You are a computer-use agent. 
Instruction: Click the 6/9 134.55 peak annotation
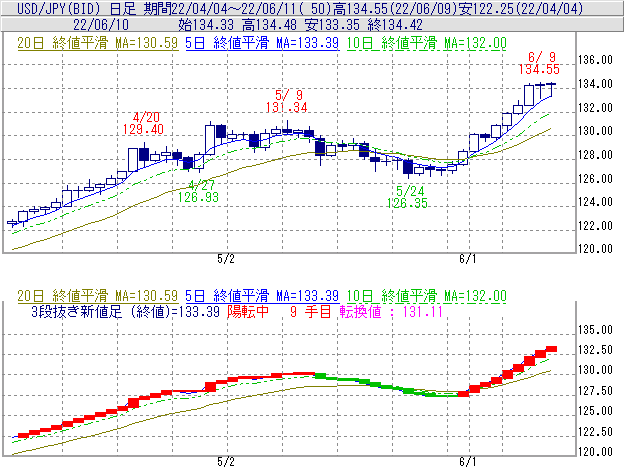click(539, 63)
